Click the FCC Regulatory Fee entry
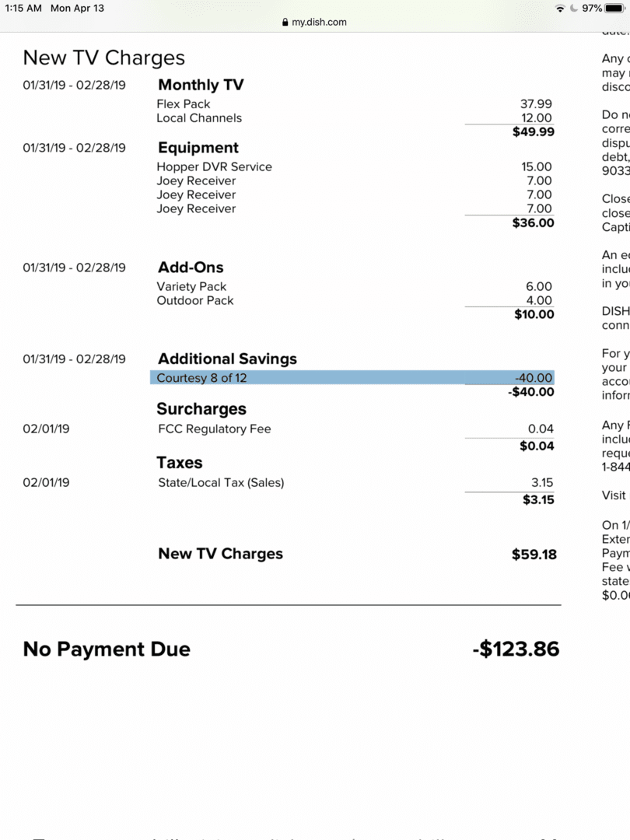Viewport: 630px width, 840px height. (x=215, y=429)
